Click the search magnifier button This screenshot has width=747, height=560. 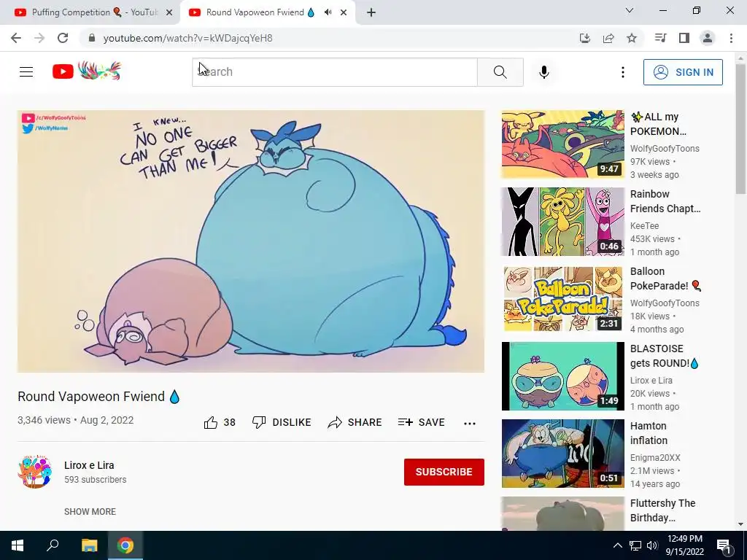pyautogui.click(x=500, y=72)
